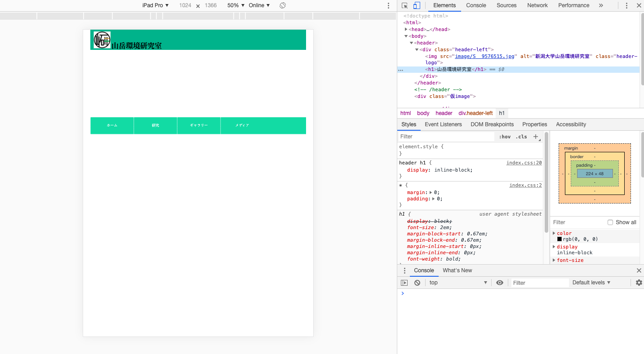Open console settings gear
The image size is (644, 354).
coord(639,283)
